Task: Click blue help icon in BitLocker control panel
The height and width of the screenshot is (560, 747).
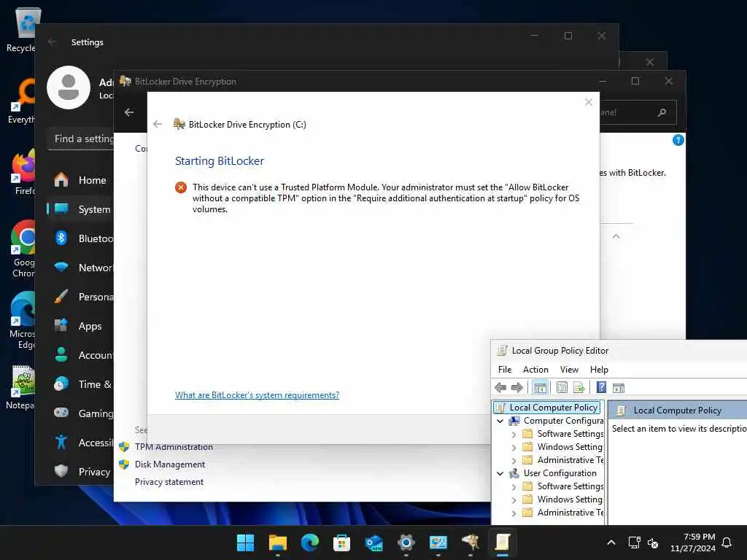Action: [678, 140]
